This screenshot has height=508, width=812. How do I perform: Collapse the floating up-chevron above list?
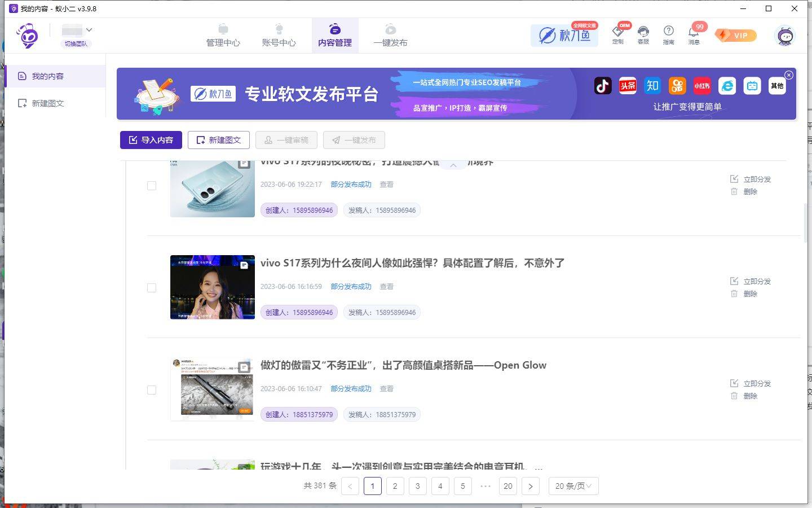[x=453, y=165]
